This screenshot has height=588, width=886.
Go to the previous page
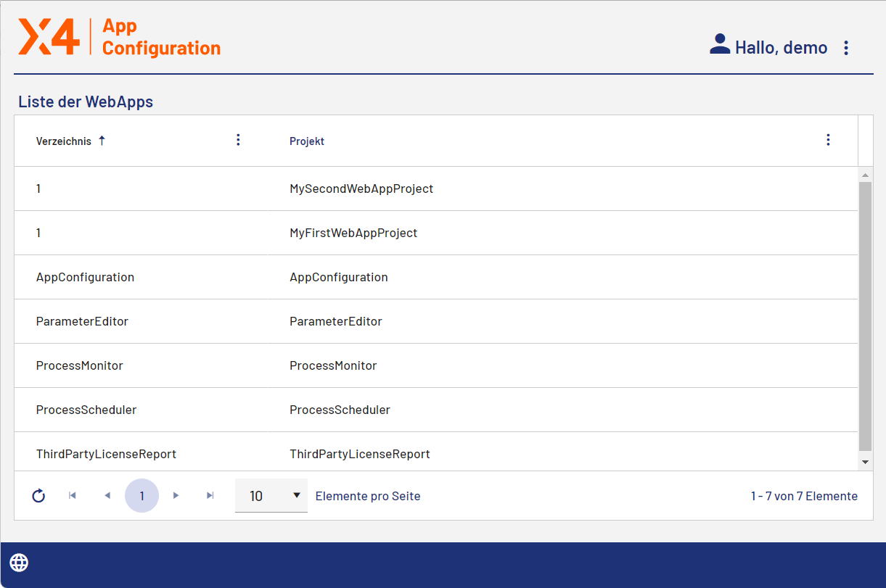pyautogui.click(x=107, y=496)
